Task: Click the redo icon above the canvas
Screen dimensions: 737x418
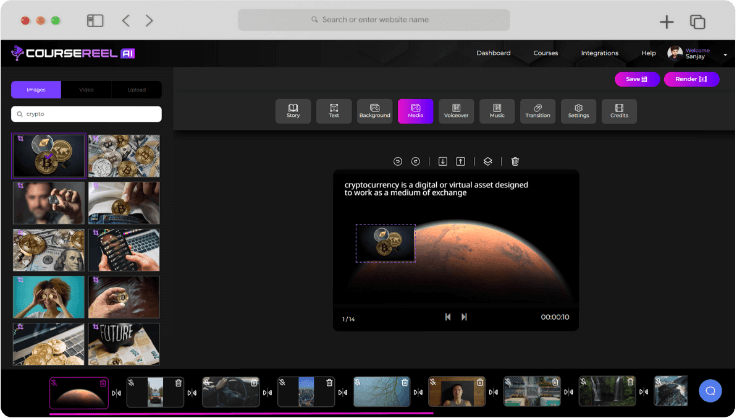Action: [x=416, y=161]
